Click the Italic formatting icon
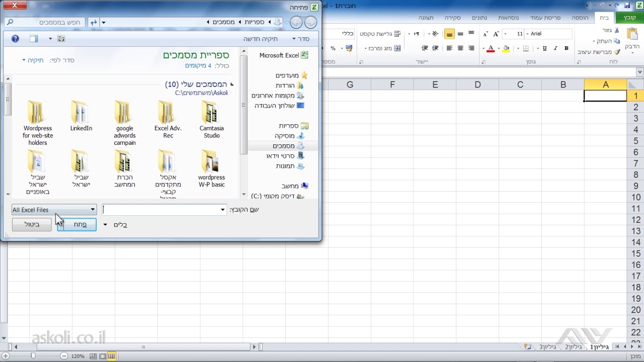Viewport: 644px width, 362px height. click(555, 48)
